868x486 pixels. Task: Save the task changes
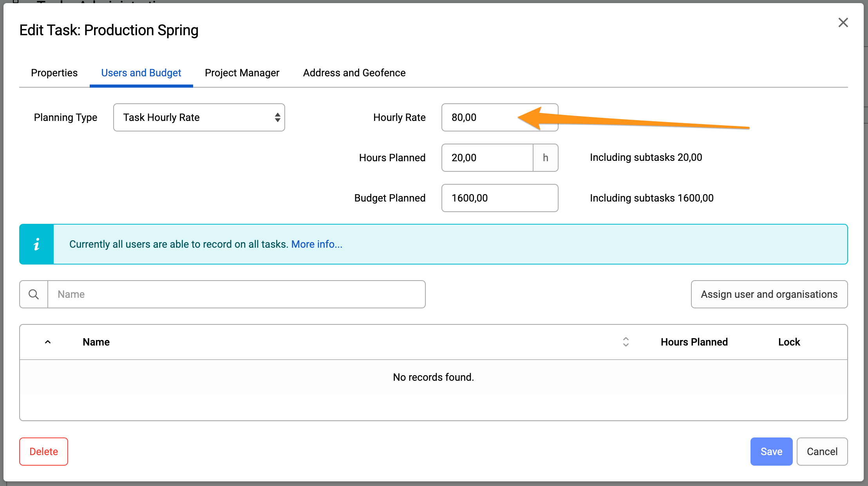(x=771, y=452)
